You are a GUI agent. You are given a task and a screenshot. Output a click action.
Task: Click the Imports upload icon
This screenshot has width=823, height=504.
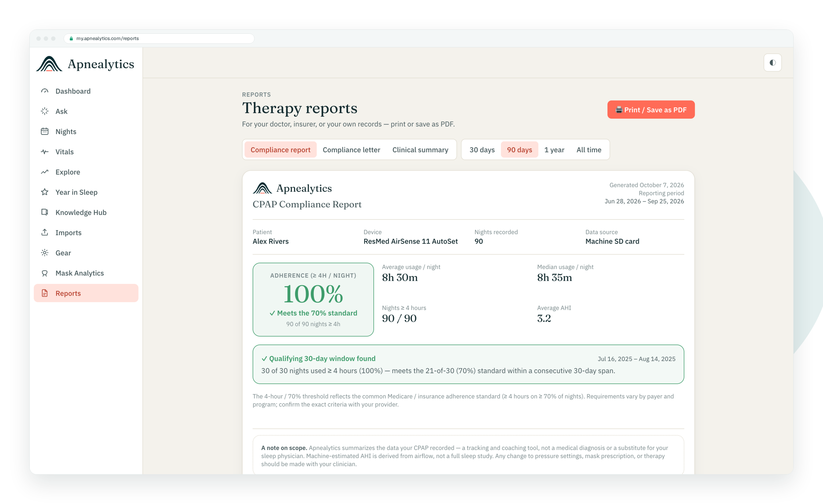point(44,232)
